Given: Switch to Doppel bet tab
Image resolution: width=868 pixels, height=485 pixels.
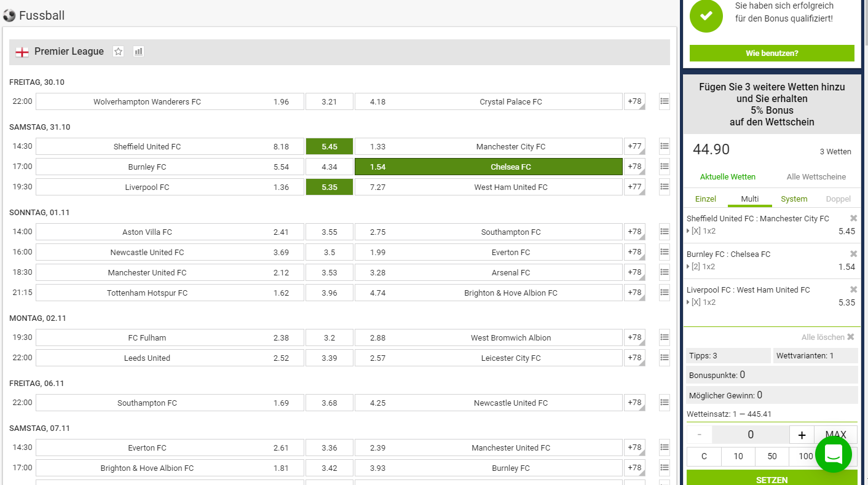Looking at the screenshot, I should tap(838, 199).
